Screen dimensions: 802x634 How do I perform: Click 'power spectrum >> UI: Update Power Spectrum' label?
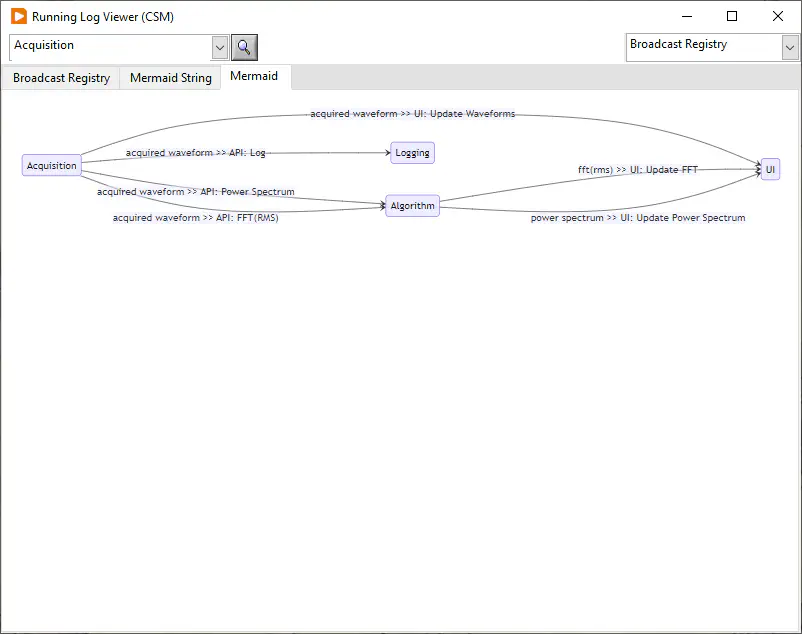pyautogui.click(x=637, y=218)
